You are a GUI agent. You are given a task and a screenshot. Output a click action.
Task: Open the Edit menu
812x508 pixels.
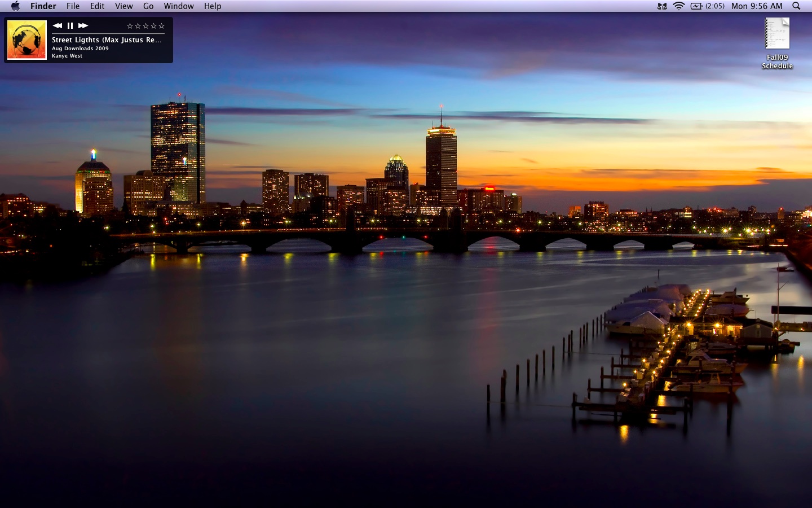coord(97,6)
